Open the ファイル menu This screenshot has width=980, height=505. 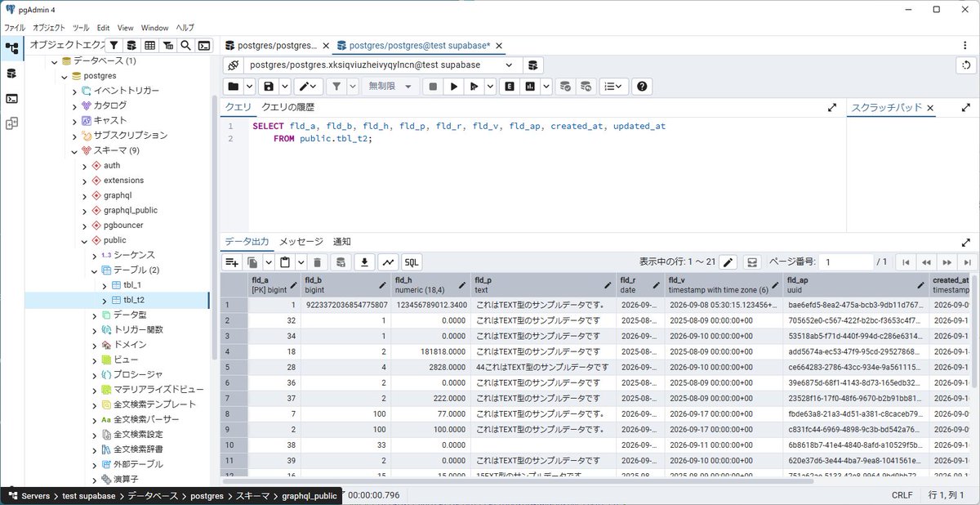pos(14,27)
